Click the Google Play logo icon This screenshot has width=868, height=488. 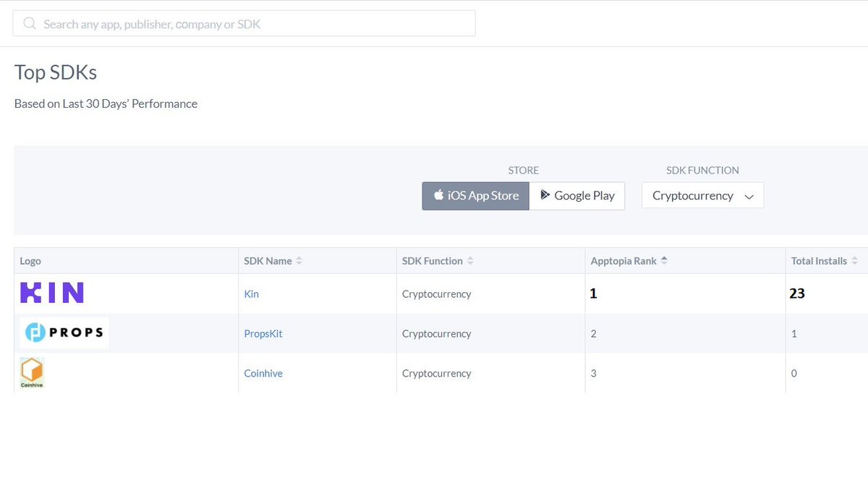coord(545,195)
